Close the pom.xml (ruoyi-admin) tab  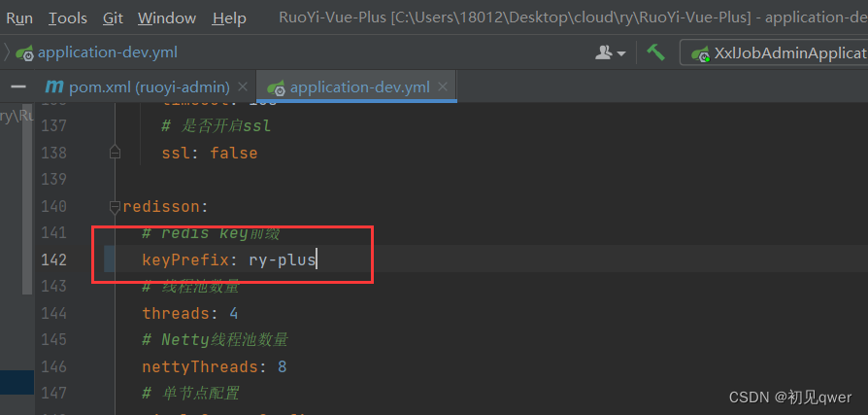[x=243, y=87]
